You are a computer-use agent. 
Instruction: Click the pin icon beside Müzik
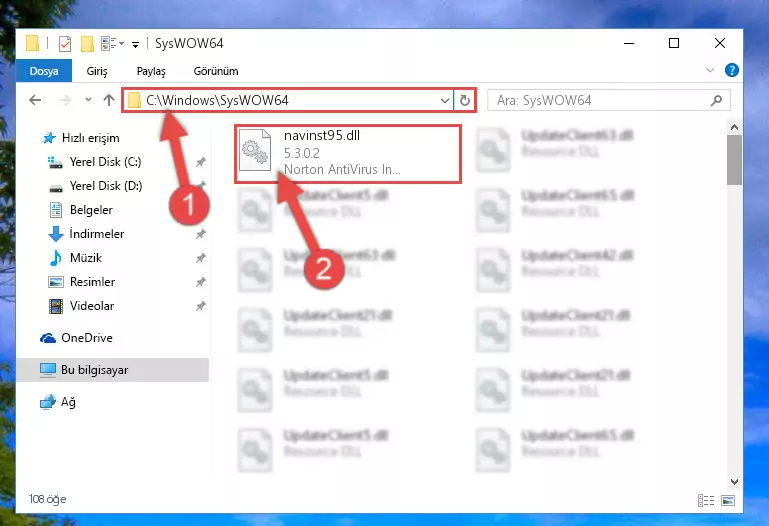click(x=201, y=258)
